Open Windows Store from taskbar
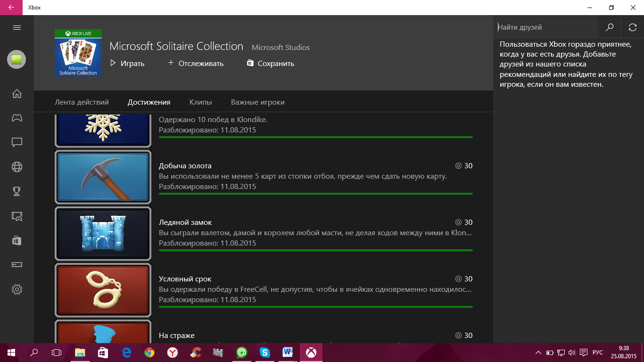Screen dimensions: 644x362 click(x=103, y=353)
